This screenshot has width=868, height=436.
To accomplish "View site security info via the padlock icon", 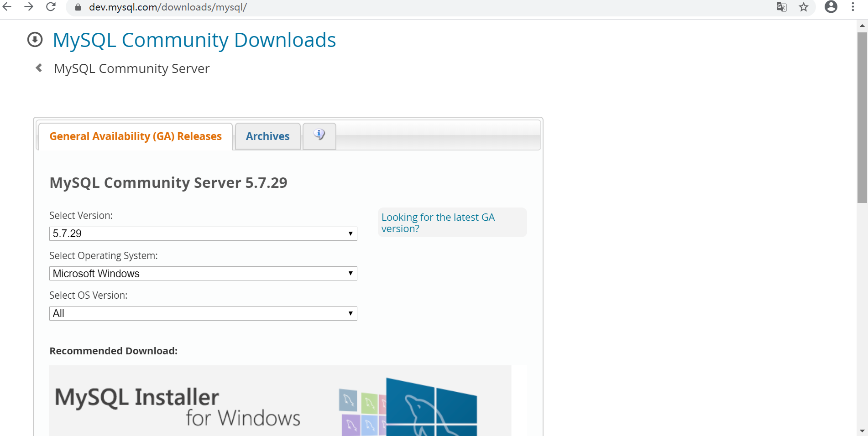I will [78, 7].
